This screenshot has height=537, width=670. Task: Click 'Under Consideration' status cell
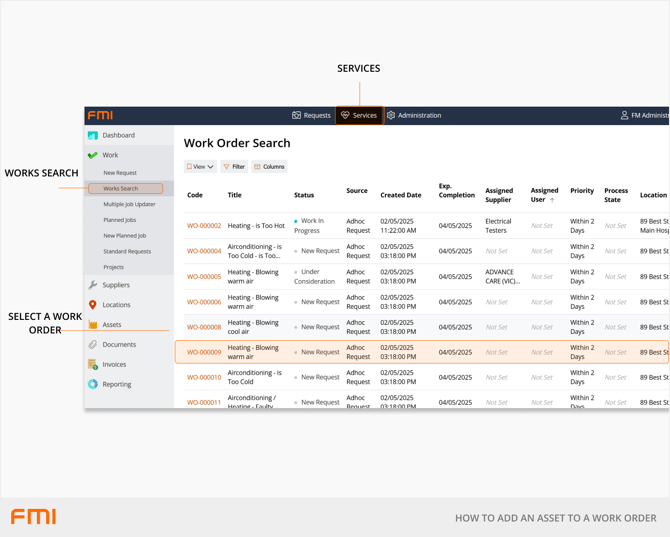point(314,276)
